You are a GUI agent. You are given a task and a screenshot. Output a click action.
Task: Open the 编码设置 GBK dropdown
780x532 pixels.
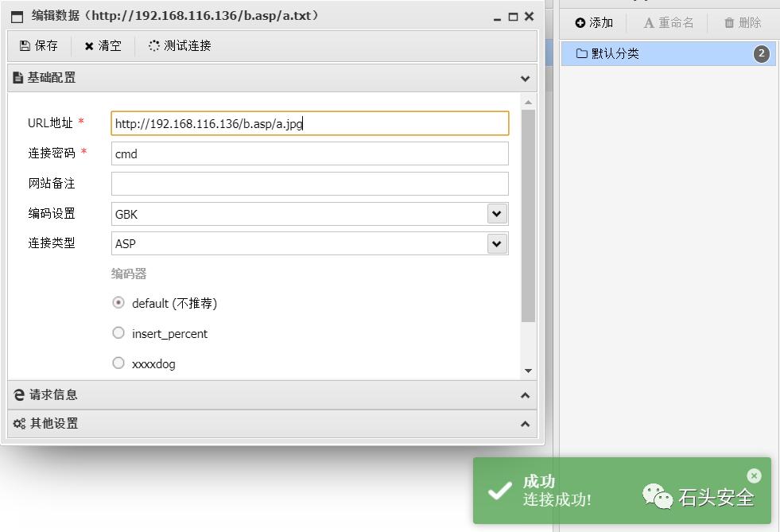click(x=310, y=214)
